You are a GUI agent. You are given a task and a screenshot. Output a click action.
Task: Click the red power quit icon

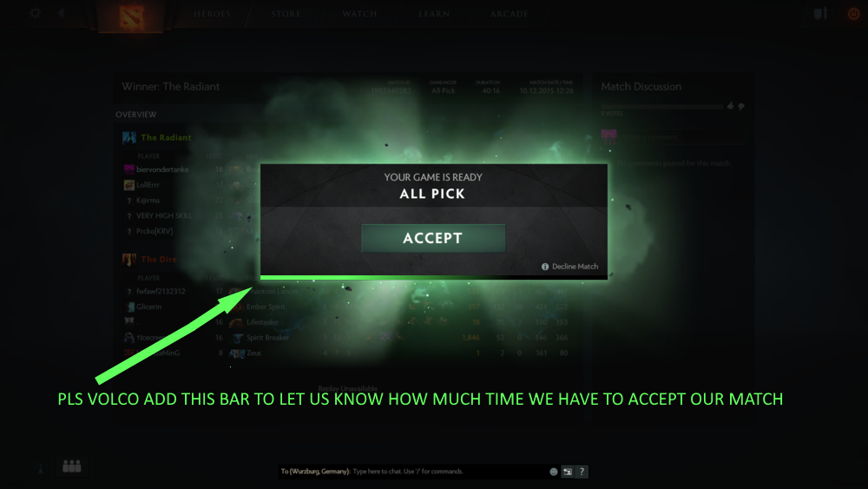853,14
